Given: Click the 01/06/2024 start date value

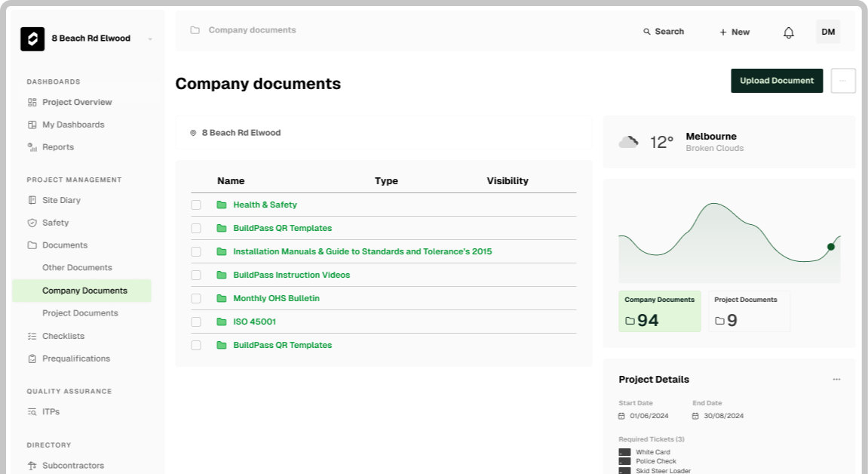Looking at the screenshot, I should [649, 416].
